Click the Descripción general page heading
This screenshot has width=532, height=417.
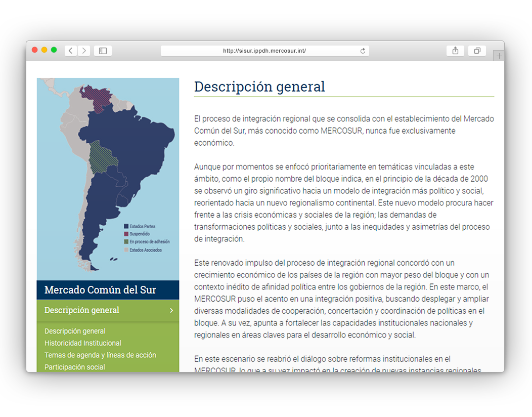(259, 87)
